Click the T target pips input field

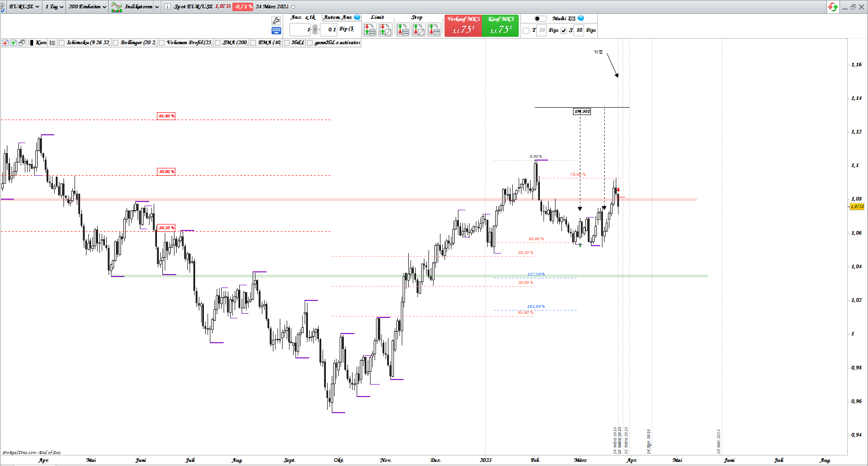542,30
